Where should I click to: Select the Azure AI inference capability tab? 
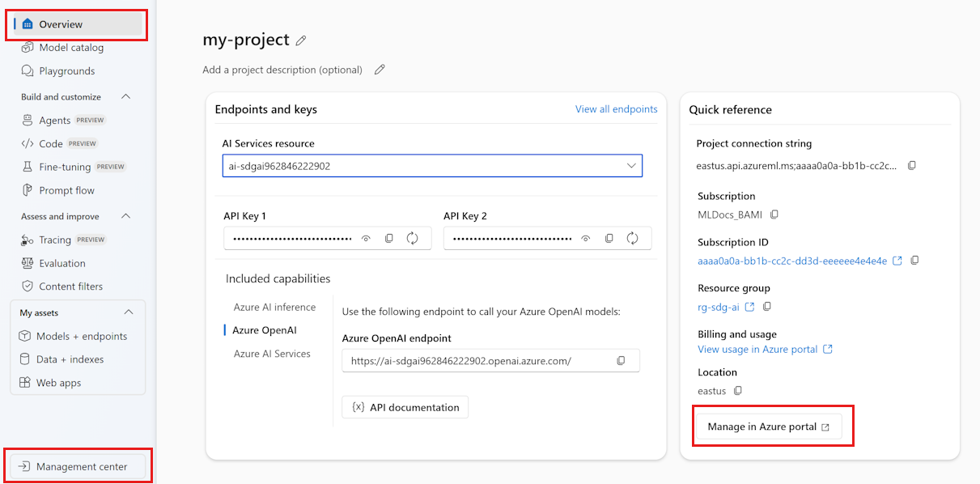click(274, 307)
